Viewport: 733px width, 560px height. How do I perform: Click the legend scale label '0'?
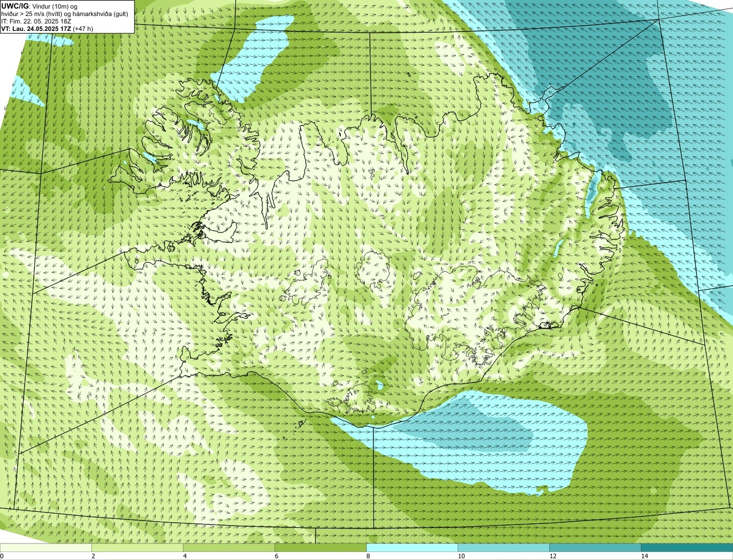click(x=2, y=556)
